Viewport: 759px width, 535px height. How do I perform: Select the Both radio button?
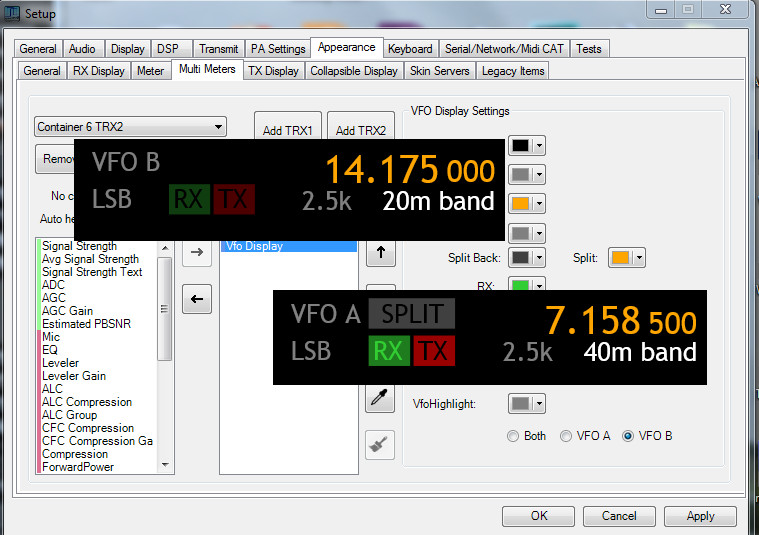[x=513, y=436]
